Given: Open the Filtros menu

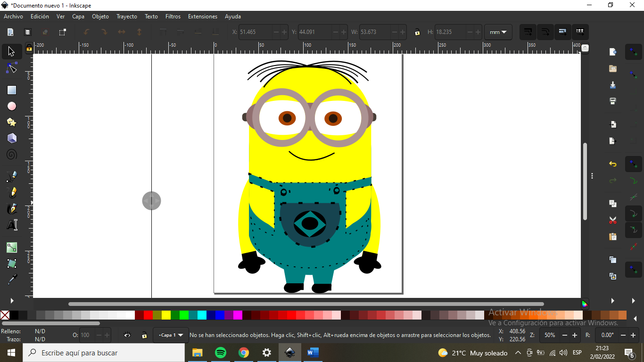Looking at the screenshot, I should [x=173, y=16].
